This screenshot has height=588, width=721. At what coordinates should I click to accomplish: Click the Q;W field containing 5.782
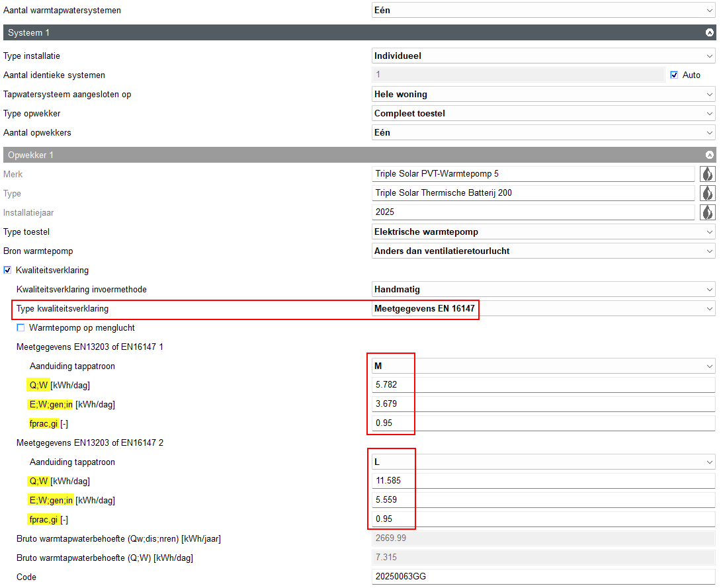(542, 385)
